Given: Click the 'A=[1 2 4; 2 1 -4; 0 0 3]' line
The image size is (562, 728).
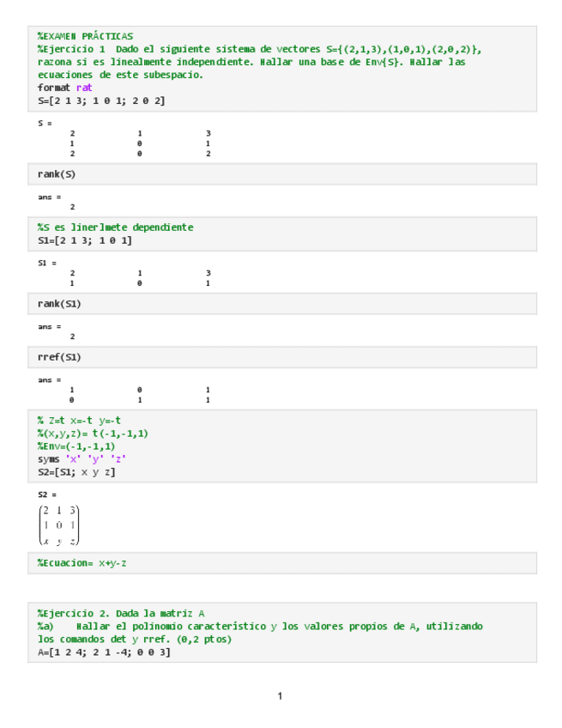Looking at the screenshot, I should tap(104, 652).
